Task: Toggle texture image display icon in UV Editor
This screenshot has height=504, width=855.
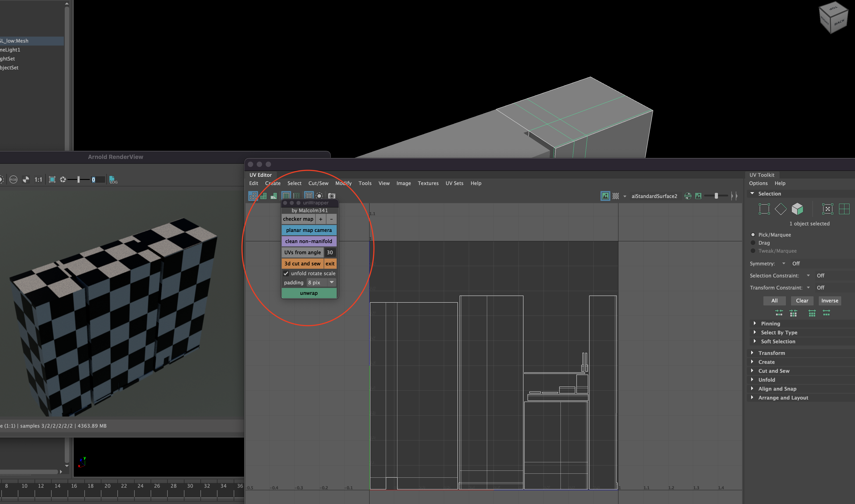Action: [605, 196]
